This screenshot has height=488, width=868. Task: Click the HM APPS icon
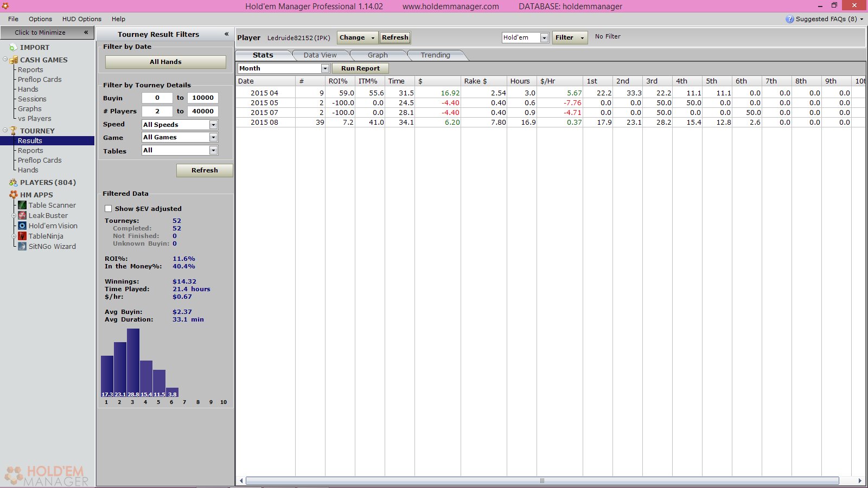click(14, 195)
